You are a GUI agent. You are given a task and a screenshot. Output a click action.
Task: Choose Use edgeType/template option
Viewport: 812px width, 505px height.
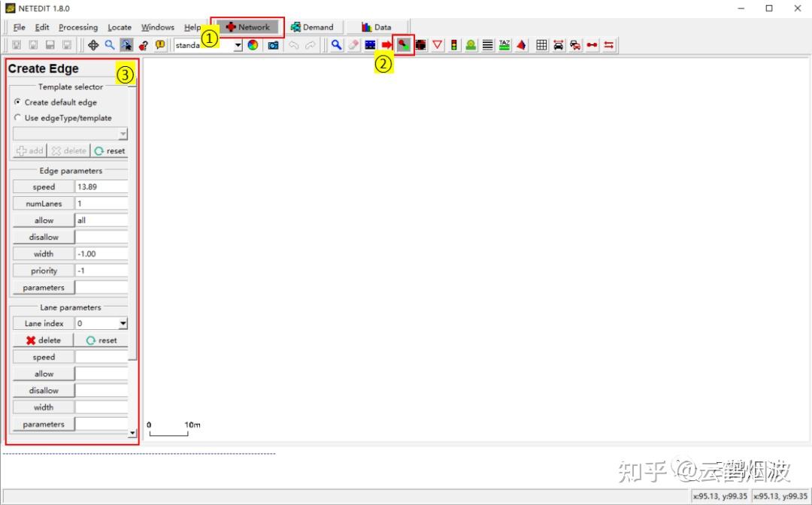click(17, 117)
